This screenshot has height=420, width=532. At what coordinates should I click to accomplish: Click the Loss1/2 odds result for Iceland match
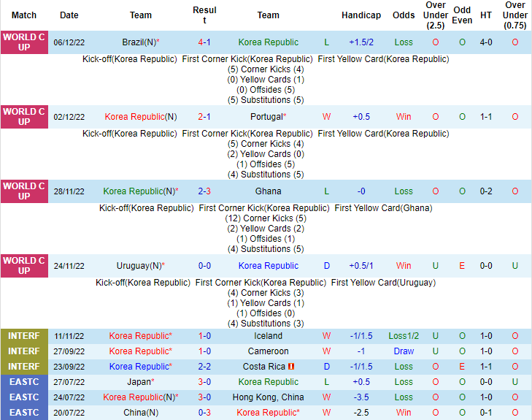(x=404, y=336)
